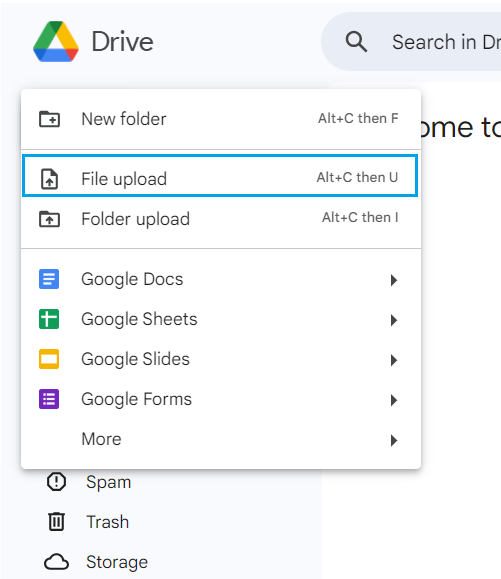501x579 pixels.
Task: Click the New folder plus icon
Action: click(49, 119)
